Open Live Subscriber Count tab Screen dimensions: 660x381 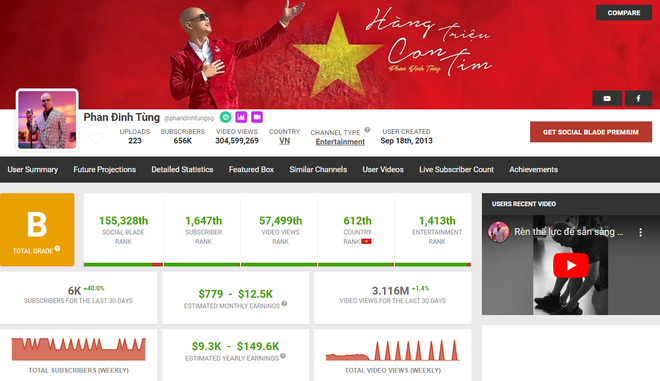[456, 170]
